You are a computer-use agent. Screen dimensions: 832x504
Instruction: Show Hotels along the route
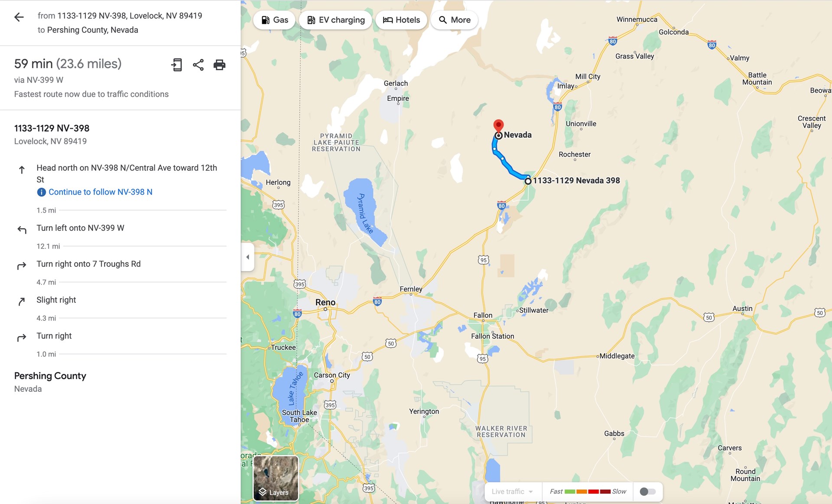tap(401, 20)
